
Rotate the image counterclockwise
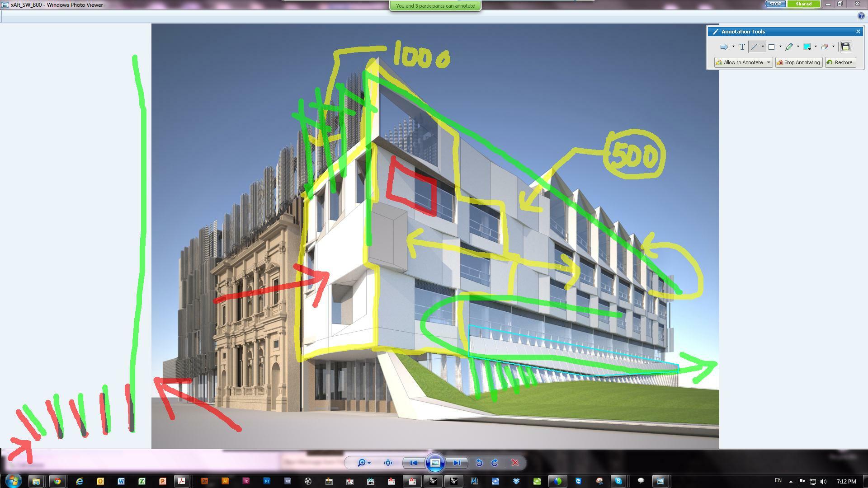click(x=479, y=463)
